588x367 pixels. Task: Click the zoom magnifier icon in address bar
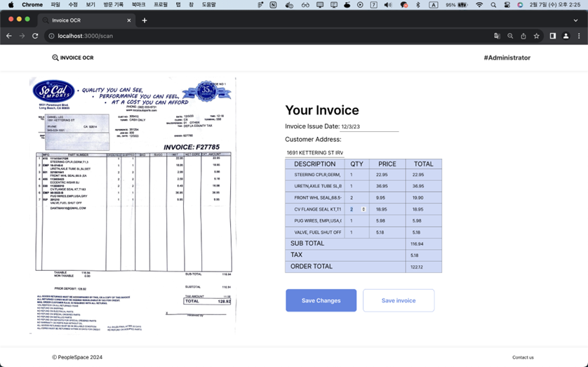(x=510, y=36)
